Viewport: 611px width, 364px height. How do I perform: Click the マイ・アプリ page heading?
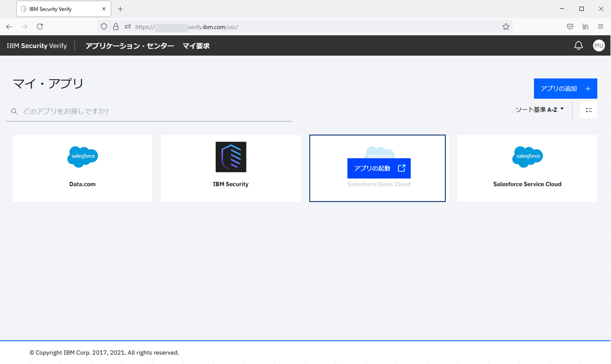pyautogui.click(x=49, y=83)
